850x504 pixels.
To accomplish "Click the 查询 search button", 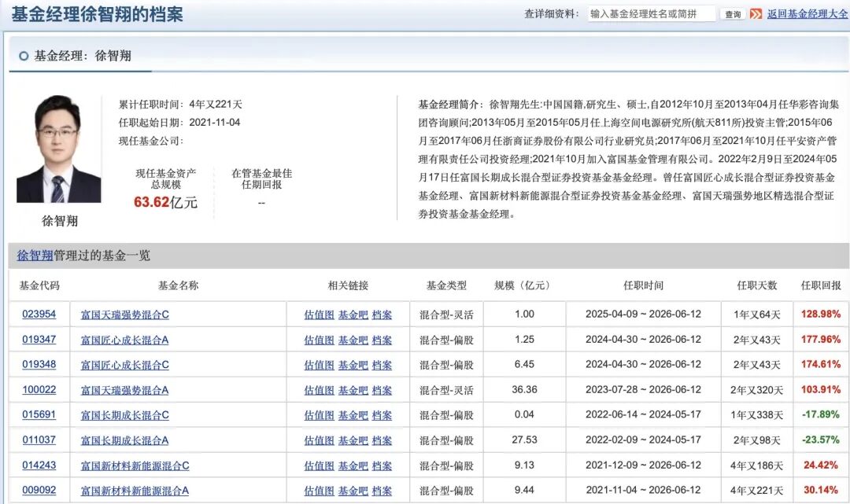I will pos(733,14).
